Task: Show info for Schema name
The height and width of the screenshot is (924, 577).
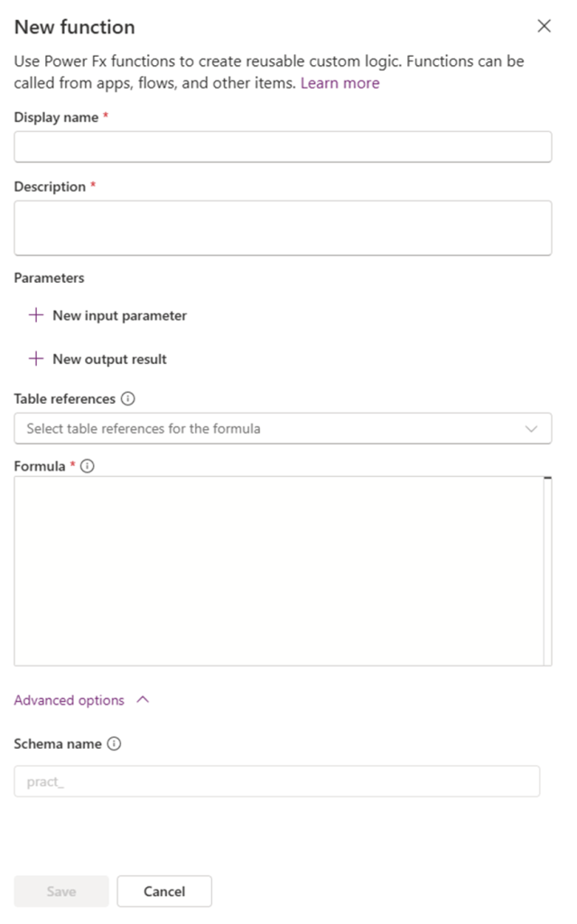Action: [x=114, y=744]
